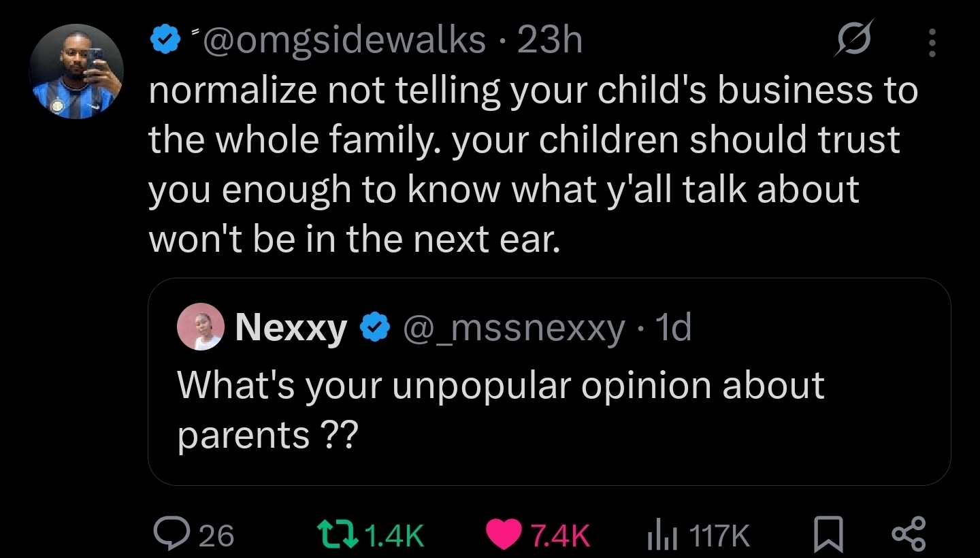Open Nexxy's small profile avatar

(201, 327)
